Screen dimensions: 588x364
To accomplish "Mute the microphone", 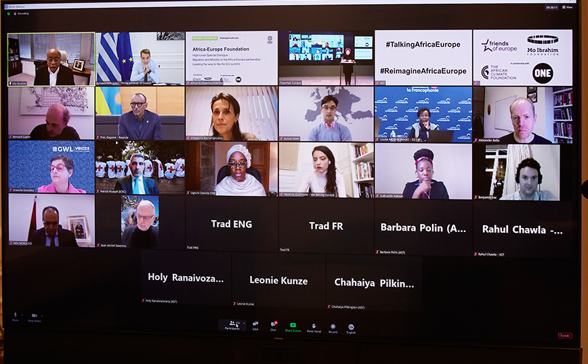I will [x=15, y=315].
